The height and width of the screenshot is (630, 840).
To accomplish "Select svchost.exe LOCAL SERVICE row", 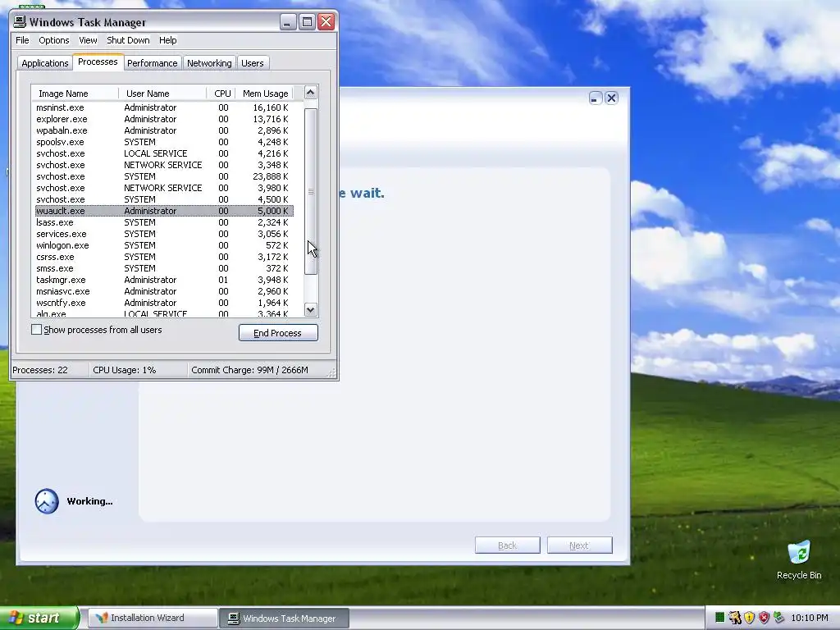I will pos(164,153).
